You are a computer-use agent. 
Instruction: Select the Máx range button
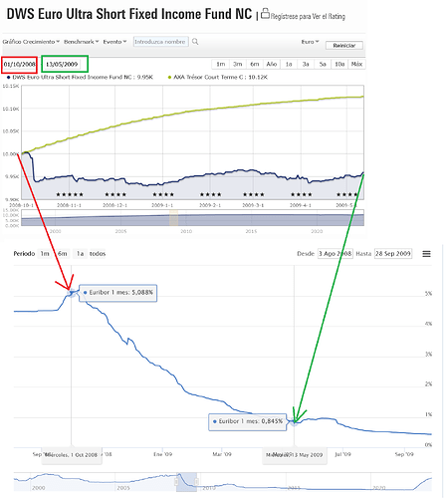(x=356, y=64)
